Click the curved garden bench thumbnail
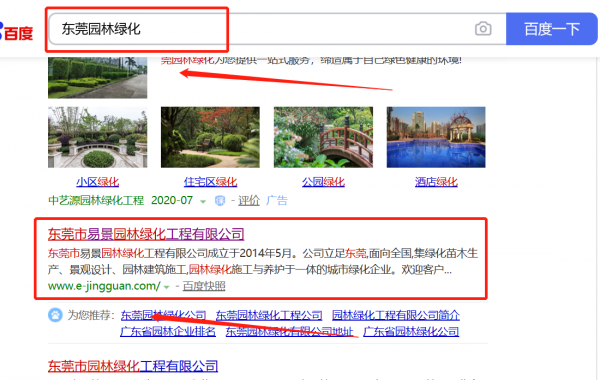 pos(98,137)
